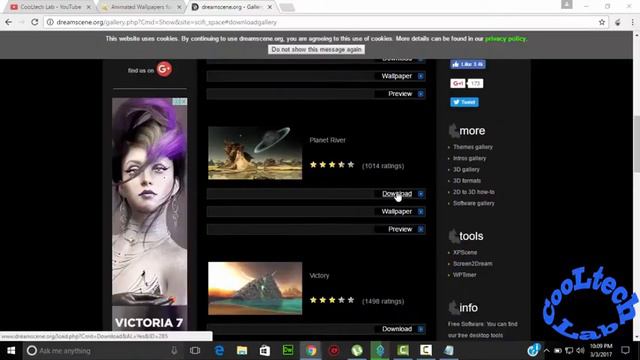The image size is (640, 360).
Task: Open uTorrent from the taskbar
Action: click(x=357, y=351)
